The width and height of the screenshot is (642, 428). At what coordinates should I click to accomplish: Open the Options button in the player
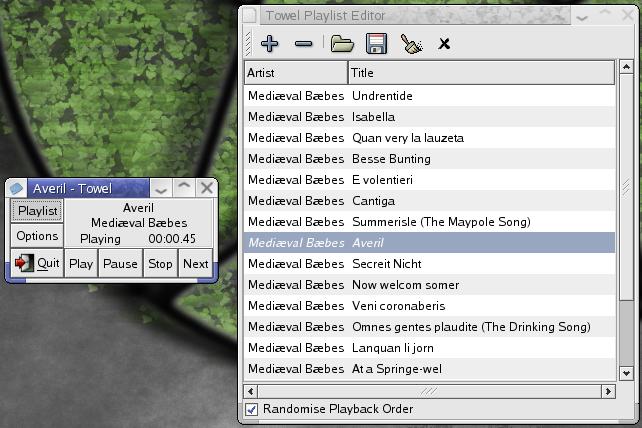tap(37, 237)
